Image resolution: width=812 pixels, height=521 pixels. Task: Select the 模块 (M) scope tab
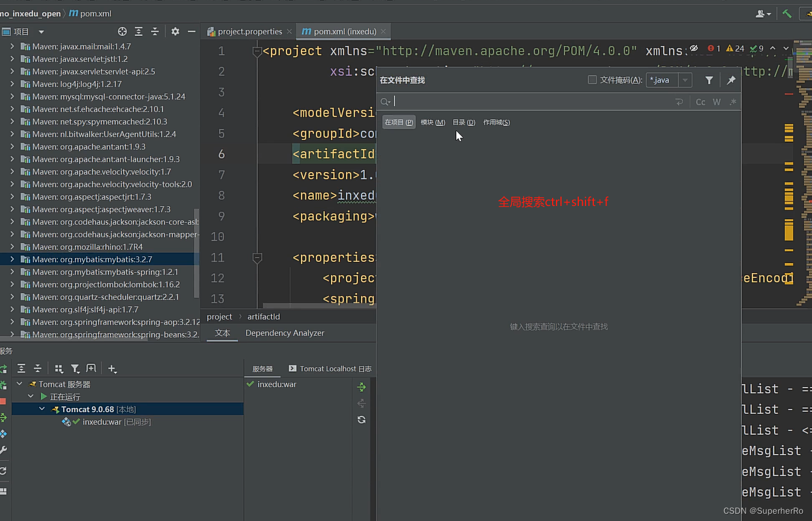point(433,122)
